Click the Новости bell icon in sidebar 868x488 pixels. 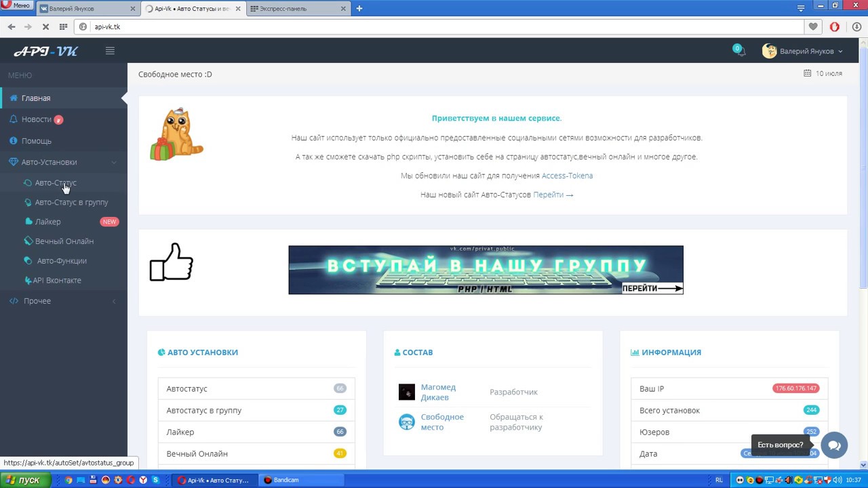pyautogui.click(x=14, y=119)
